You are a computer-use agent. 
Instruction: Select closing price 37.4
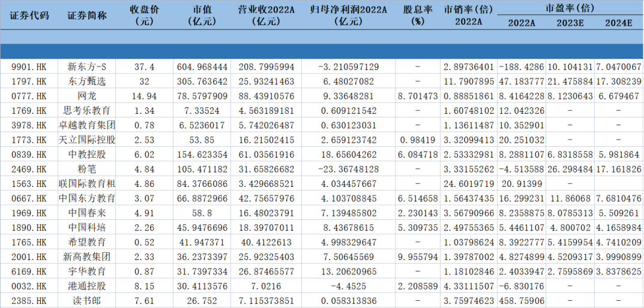(x=144, y=67)
